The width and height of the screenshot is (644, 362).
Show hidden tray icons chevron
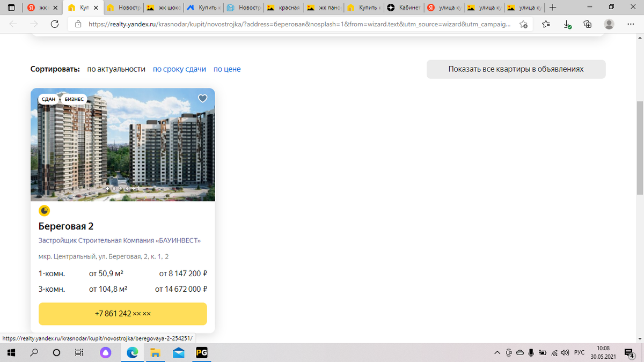click(x=497, y=353)
